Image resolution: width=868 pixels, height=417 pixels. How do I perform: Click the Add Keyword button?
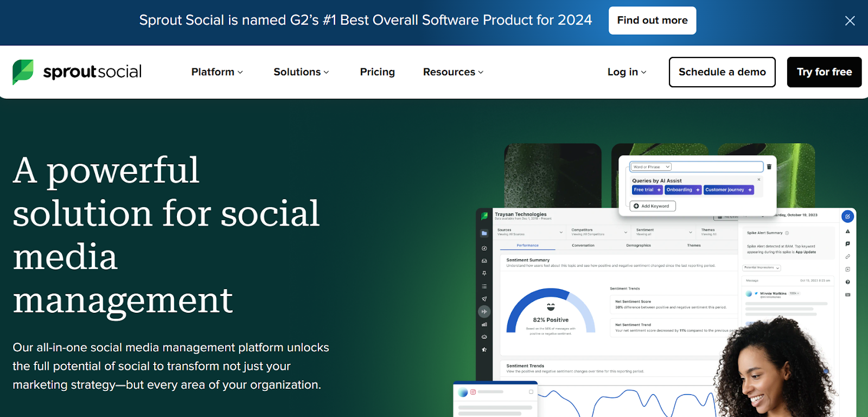653,206
